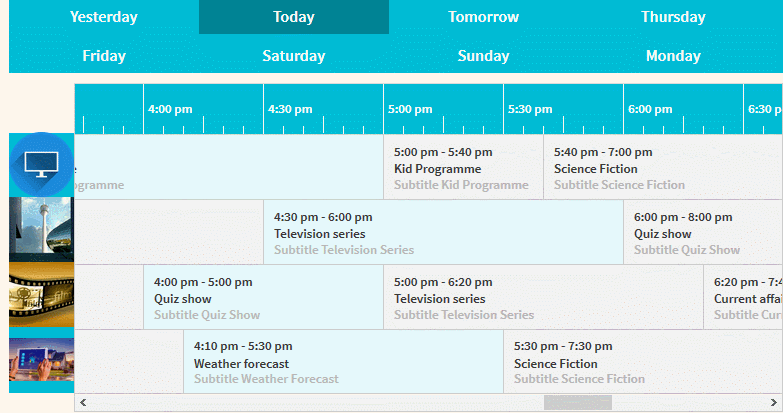Image resolution: width=783 pixels, height=413 pixels.
Task: Open Science Fiction 5:40 pm - 7:00 pm
Action: [663, 167]
